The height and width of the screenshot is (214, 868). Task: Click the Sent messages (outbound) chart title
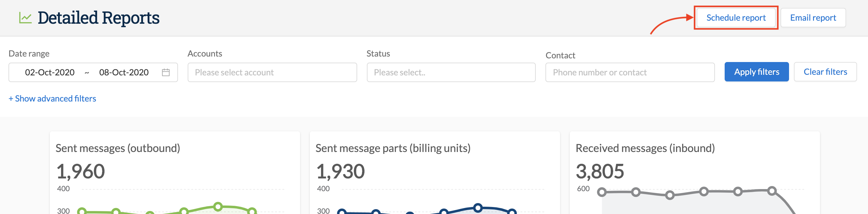(118, 148)
